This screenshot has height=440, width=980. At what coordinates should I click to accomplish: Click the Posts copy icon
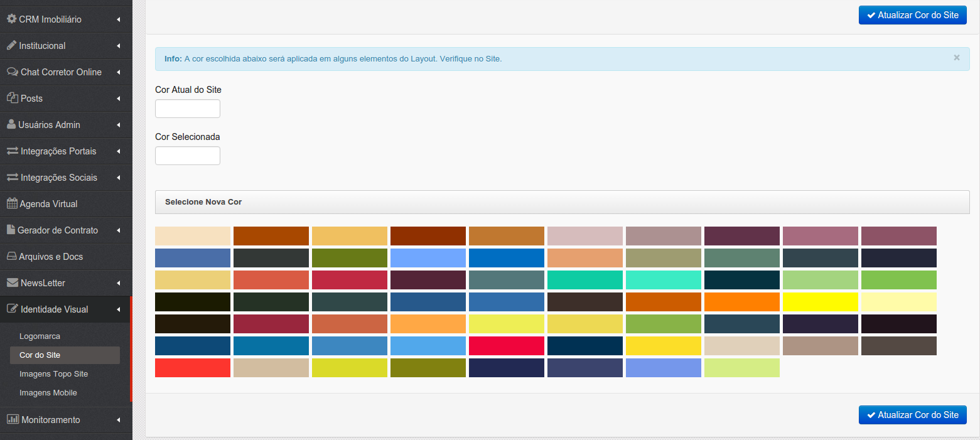click(x=12, y=98)
